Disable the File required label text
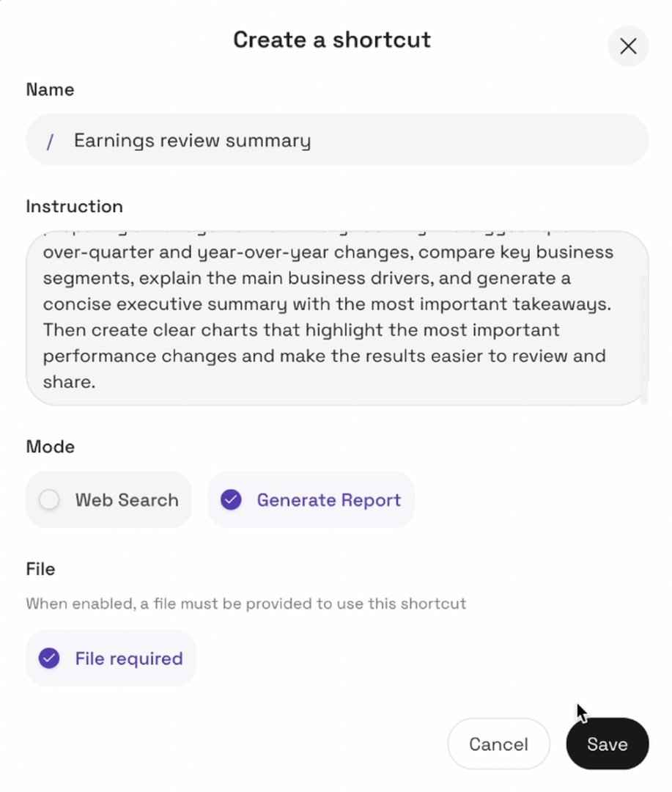Image resolution: width=672 pixels, height=792 pixels. point(129,659)
